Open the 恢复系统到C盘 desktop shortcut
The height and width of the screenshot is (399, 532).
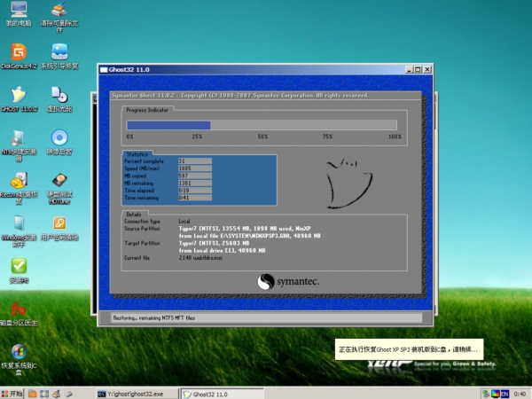coord(19,360)
